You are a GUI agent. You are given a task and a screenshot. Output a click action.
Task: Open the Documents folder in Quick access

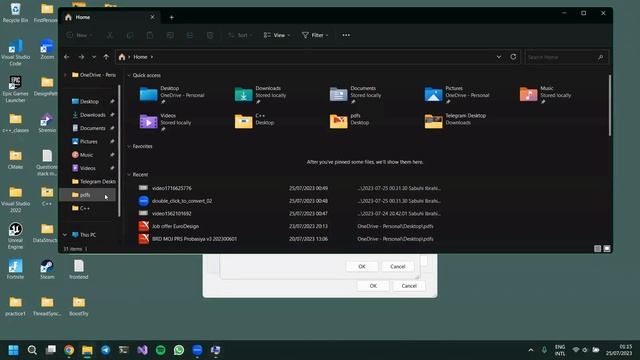[356, 95]
